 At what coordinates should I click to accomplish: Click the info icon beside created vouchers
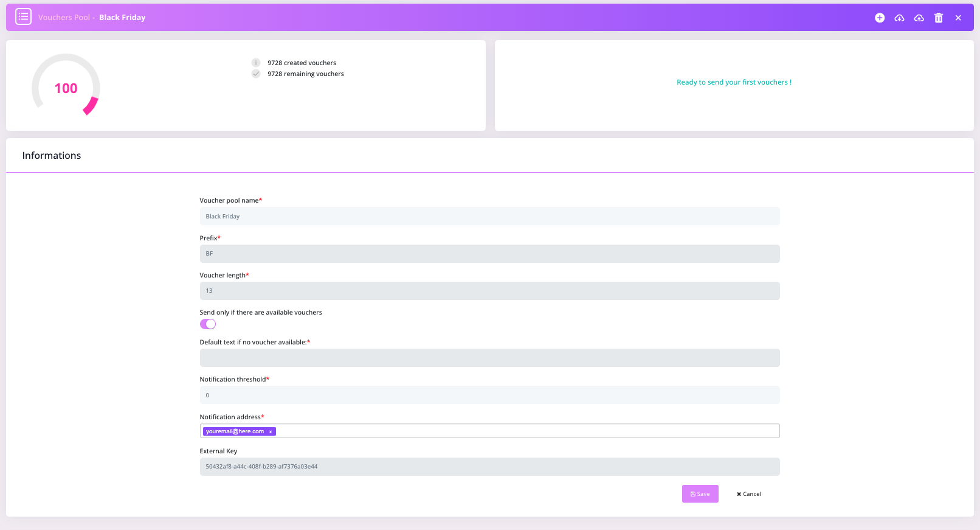pos(256,63)
